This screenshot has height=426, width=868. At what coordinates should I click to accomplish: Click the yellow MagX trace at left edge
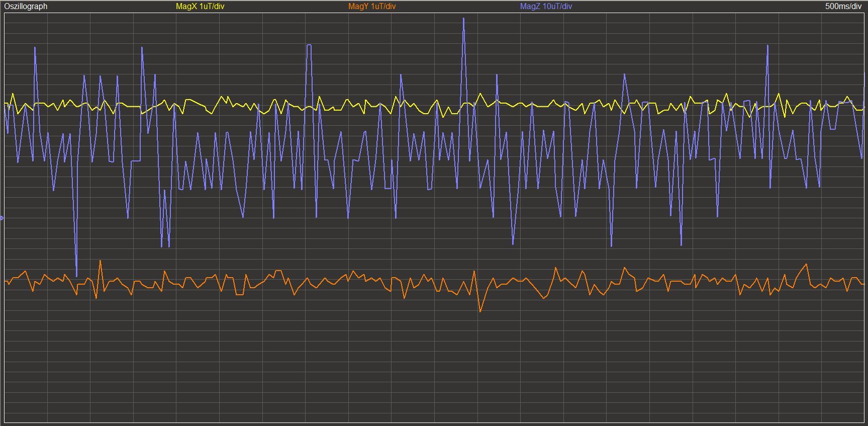coord(6,103)
